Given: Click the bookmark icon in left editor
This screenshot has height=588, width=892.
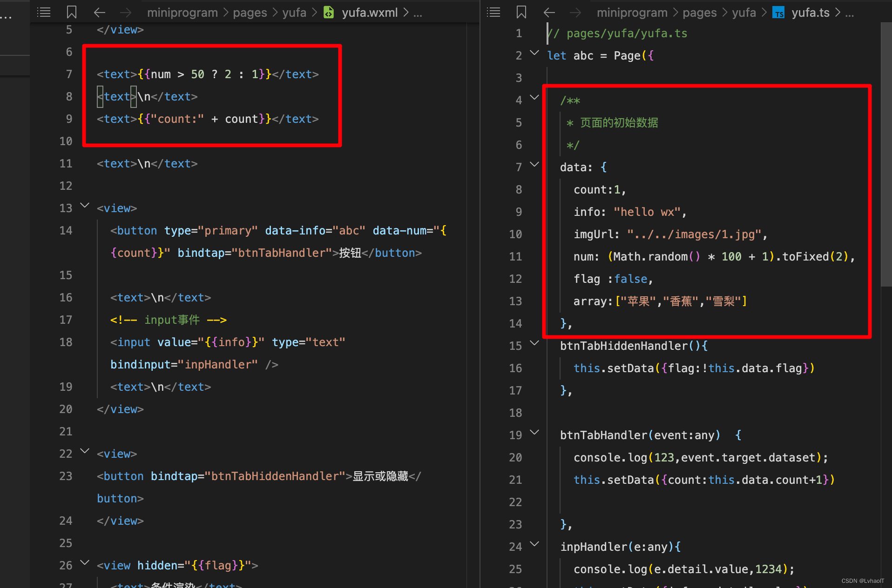Looking at the screenshot, I should click(72, 12).
